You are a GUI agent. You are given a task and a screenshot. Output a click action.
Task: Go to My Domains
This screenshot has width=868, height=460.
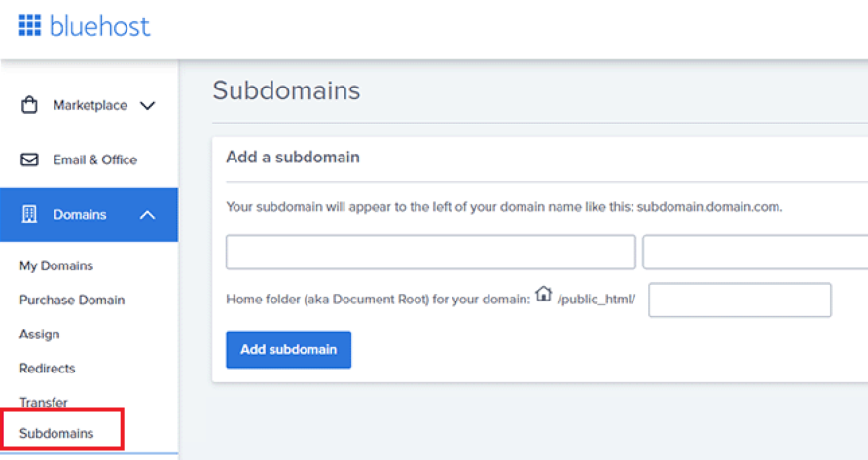(56, 265)
